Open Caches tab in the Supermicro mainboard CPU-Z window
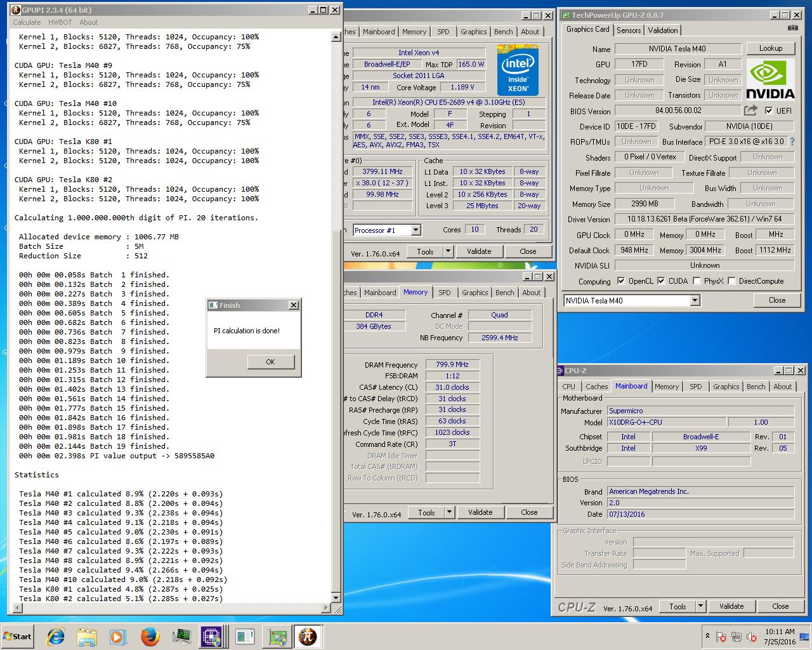The width and height of the screenshot is (812, 650). pos(597,386)
